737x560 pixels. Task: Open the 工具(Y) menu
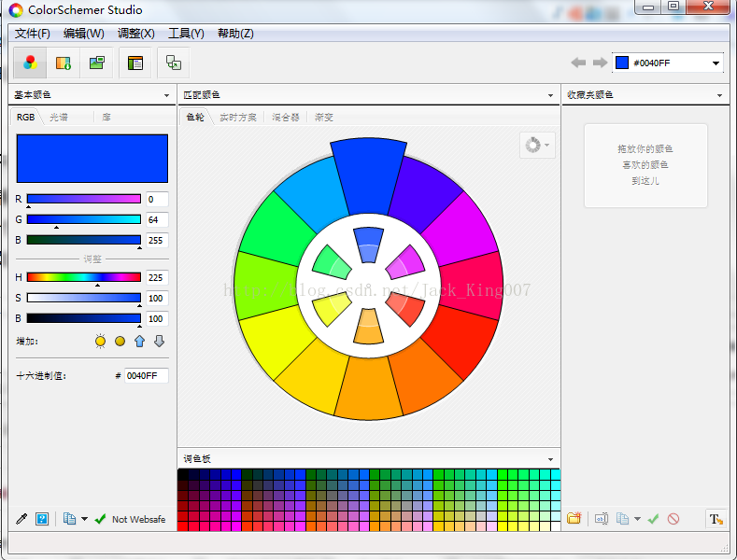pos(186,34)
